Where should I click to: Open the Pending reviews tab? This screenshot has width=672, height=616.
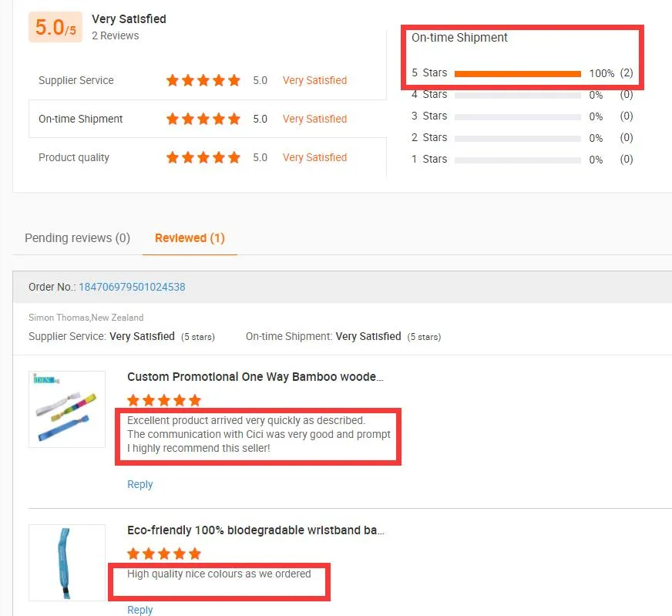pyautogui.click(x=77, y=238)
